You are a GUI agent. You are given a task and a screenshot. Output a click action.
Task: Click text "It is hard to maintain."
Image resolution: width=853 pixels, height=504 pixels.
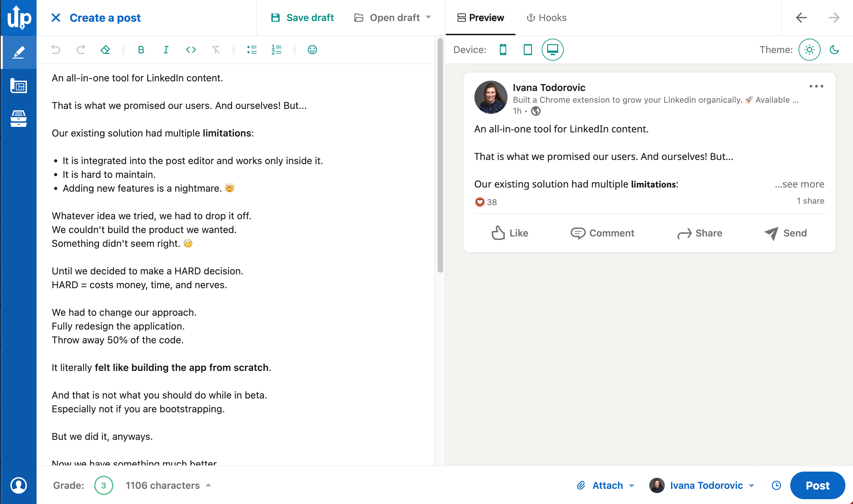click(109, 174)
